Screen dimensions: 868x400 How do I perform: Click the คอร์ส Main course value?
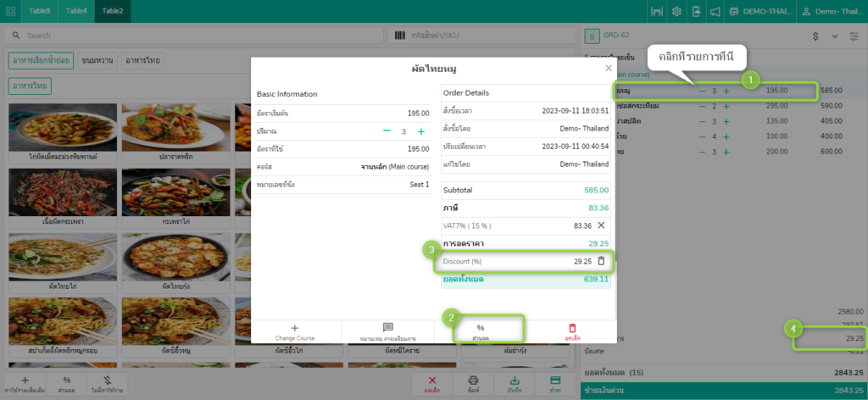(x=395, y=167)
